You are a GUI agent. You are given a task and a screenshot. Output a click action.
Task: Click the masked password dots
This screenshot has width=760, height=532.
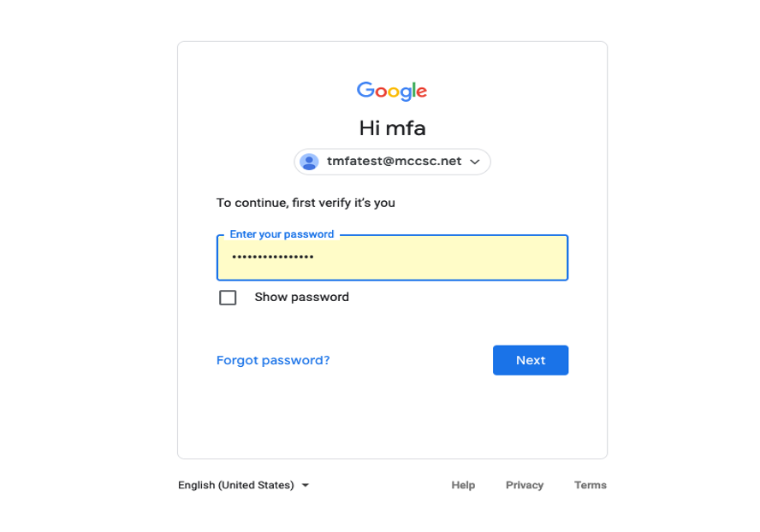click(273, 257)
